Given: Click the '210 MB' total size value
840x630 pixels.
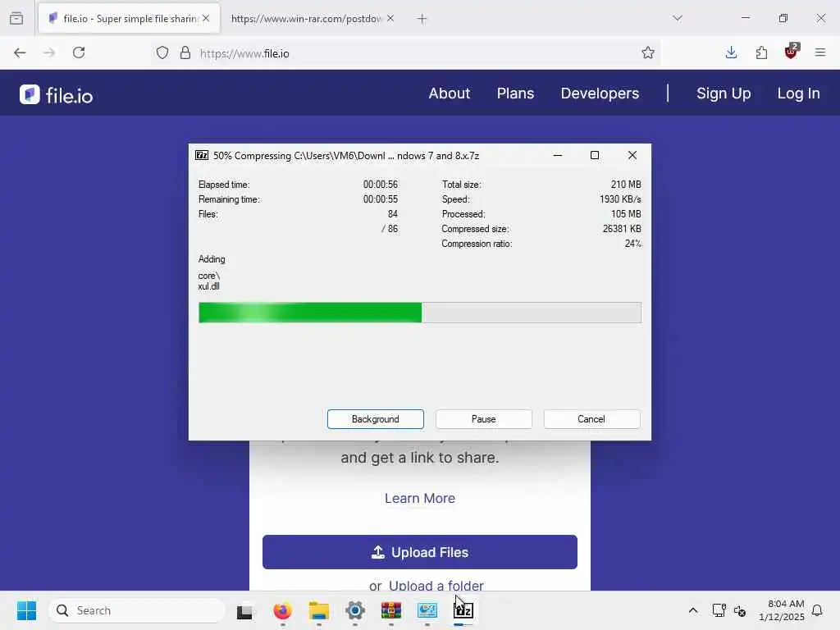Looking at the screenshot, I should click(626, 185).
